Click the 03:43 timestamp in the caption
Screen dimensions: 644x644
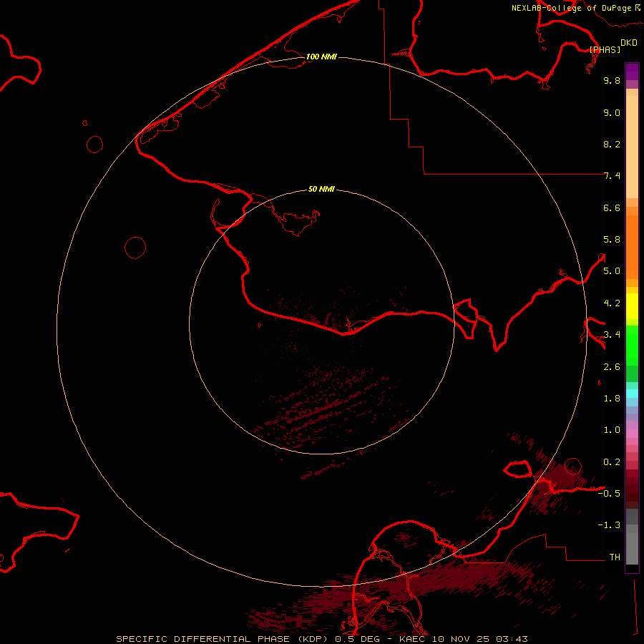(512, 639)
